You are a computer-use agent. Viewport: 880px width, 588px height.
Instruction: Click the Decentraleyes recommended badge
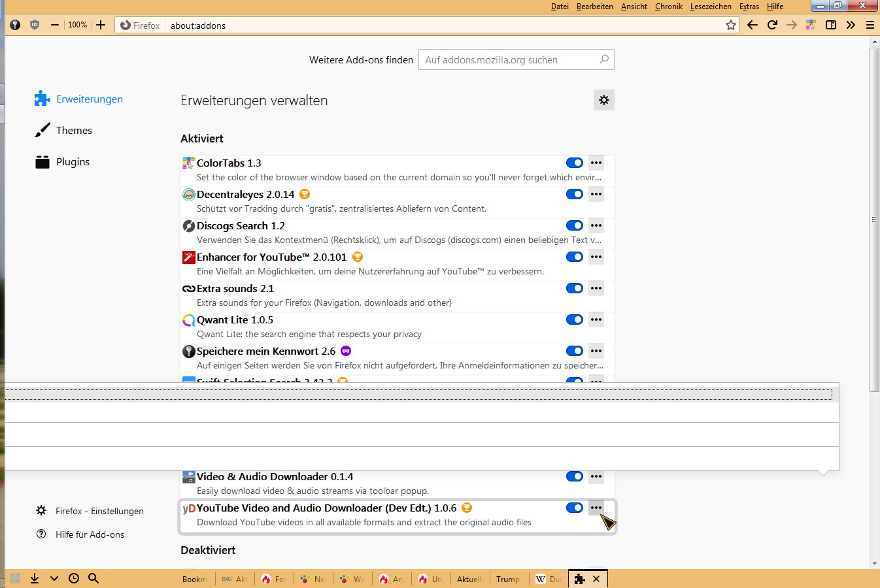coord(305,194)
